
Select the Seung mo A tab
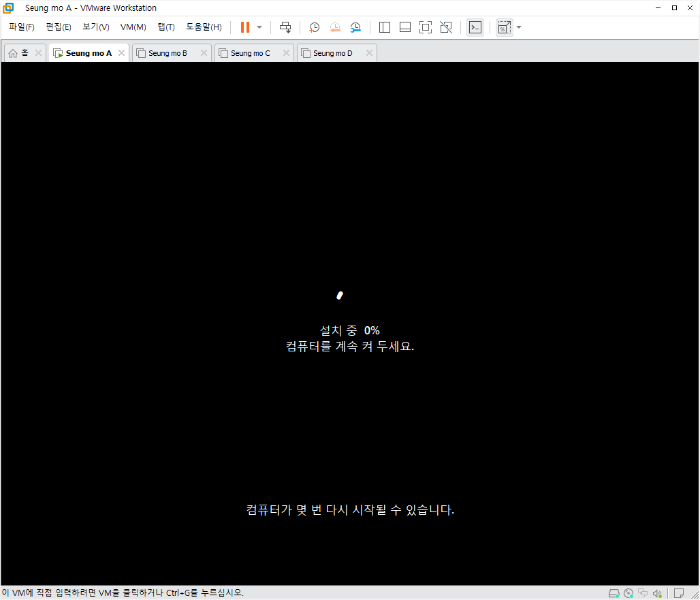coord(89,53)
